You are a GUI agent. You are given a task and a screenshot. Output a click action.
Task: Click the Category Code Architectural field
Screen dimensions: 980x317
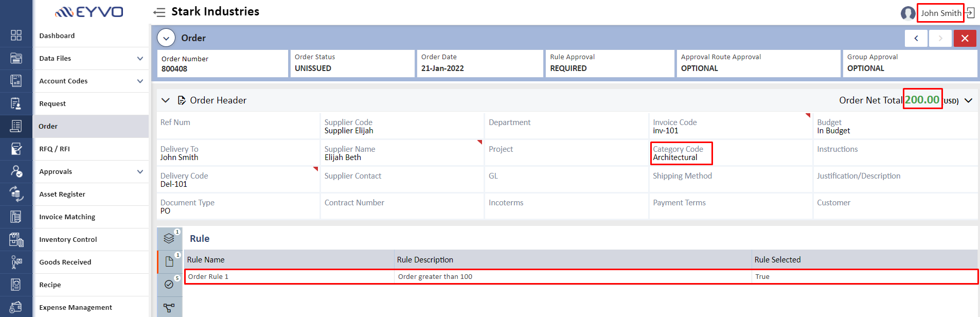pyautogui.click(x=730, y=153)
